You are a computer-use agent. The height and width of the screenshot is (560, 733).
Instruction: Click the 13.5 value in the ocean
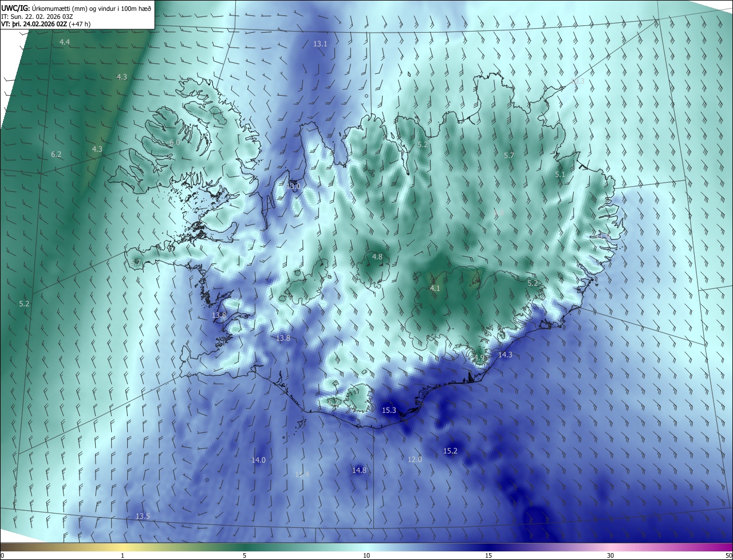tap(143, 516)
